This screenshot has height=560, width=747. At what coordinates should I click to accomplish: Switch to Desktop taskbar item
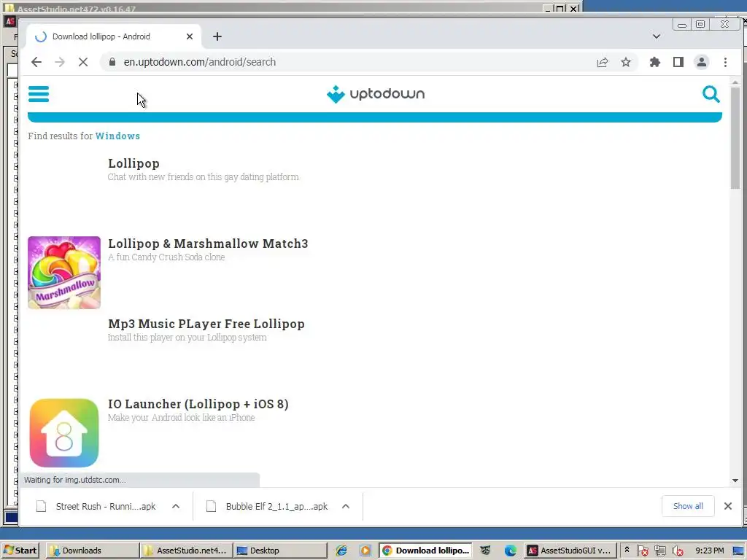(x=280, y=551)
